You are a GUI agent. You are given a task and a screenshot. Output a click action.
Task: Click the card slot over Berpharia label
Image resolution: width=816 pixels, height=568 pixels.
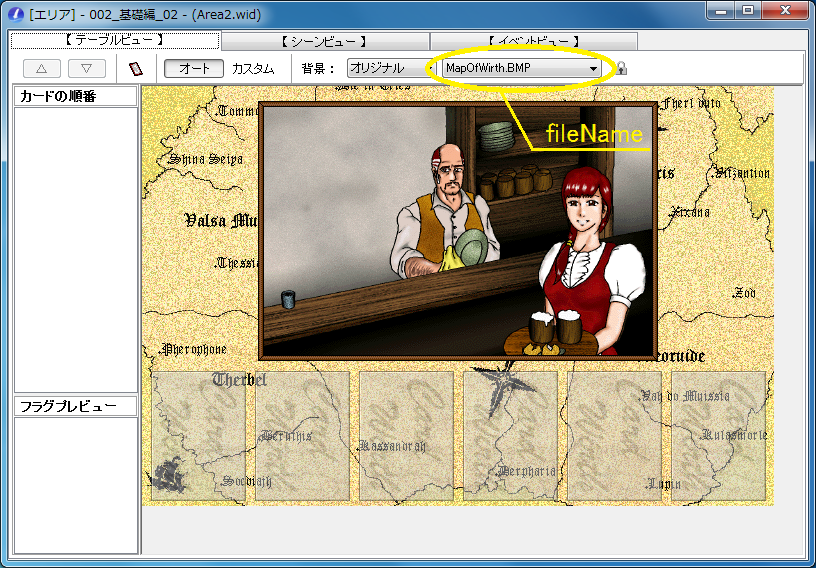tap(511, 436)
